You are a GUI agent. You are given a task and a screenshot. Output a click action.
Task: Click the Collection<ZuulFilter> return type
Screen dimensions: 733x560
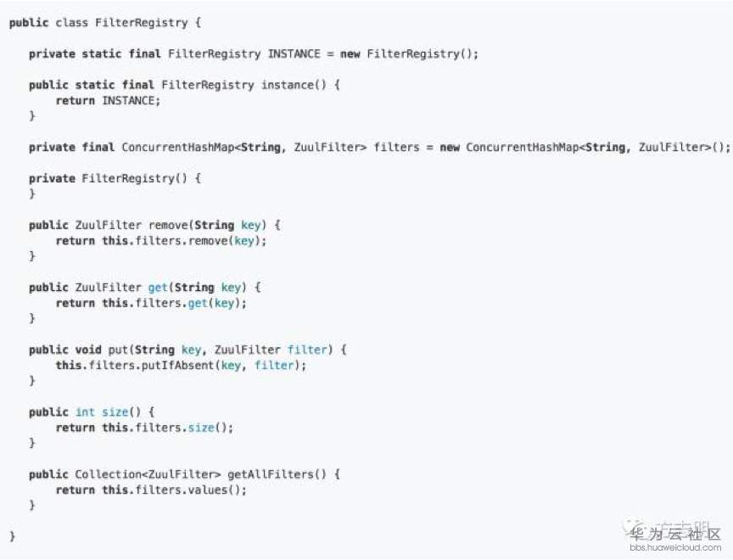click(x=148, y=474)
